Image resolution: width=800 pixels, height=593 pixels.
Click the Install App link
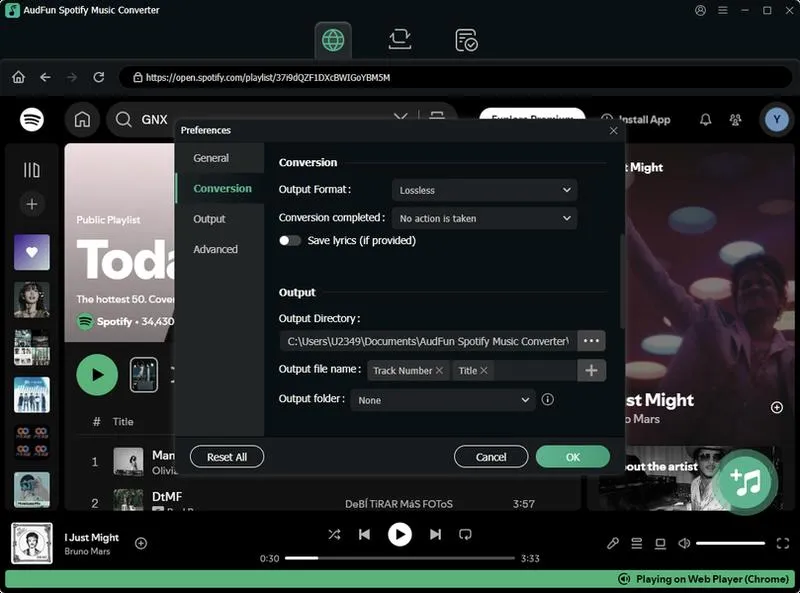click(x=637, y=119)
